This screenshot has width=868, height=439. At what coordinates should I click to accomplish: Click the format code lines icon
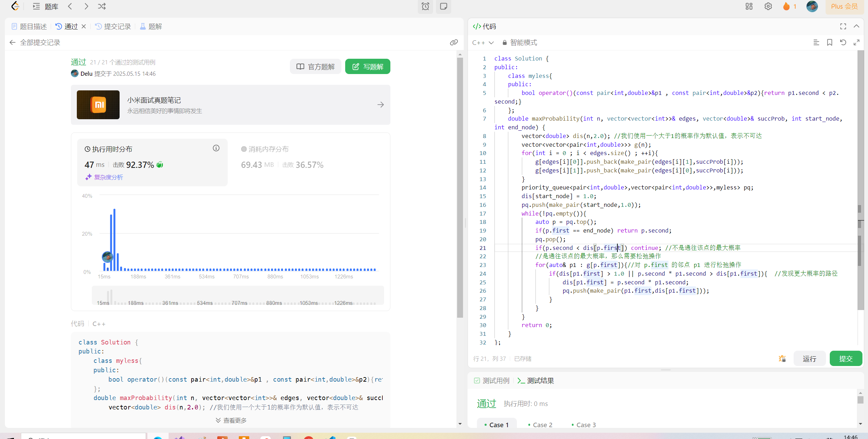[816, 42]
